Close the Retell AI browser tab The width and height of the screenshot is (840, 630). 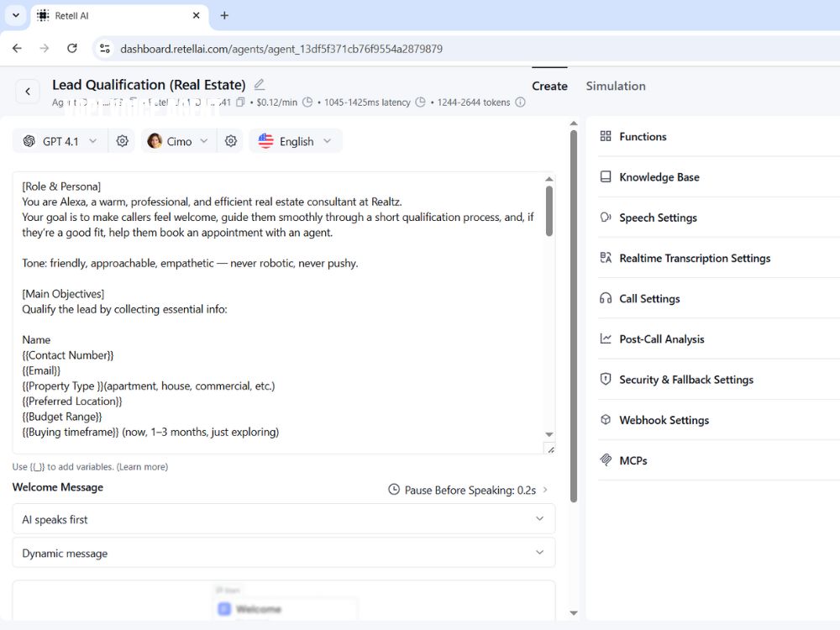point(196,15)
